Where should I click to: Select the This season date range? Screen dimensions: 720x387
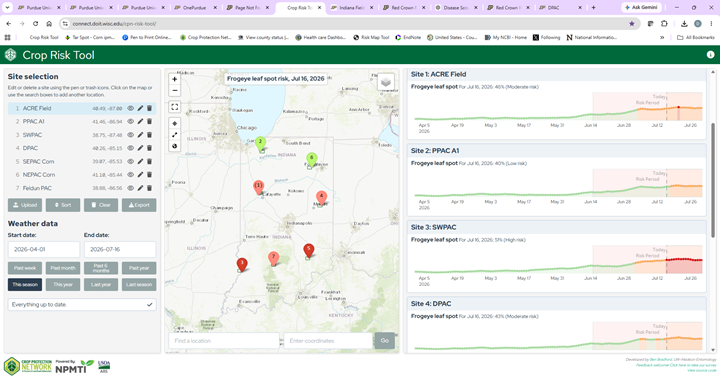(25, 285)
